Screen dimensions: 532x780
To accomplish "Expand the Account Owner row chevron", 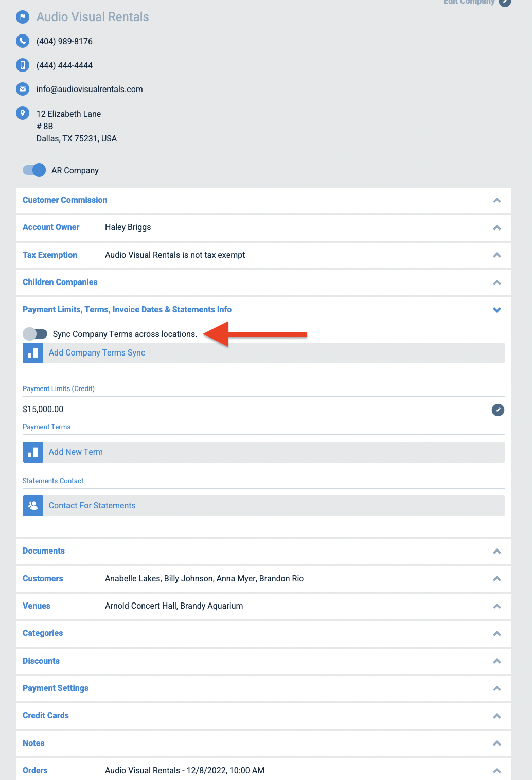I will pyautogui.click(x=497, y=228).
